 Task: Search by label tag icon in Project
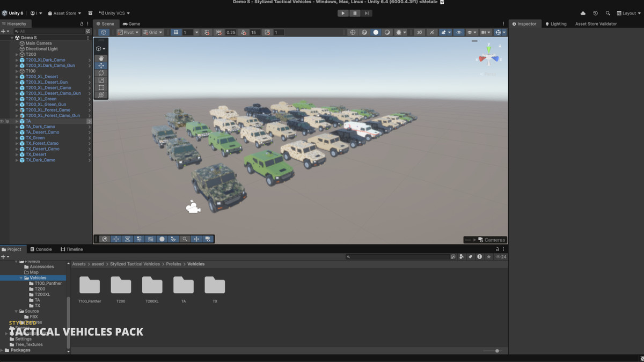tap(471, 257)
